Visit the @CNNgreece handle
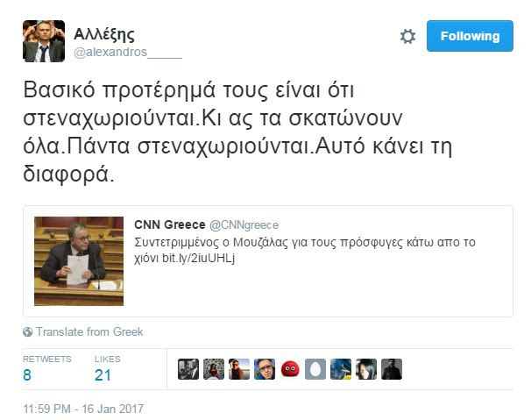531x420 pixels. pyautogui.click(x=244, y=225)
